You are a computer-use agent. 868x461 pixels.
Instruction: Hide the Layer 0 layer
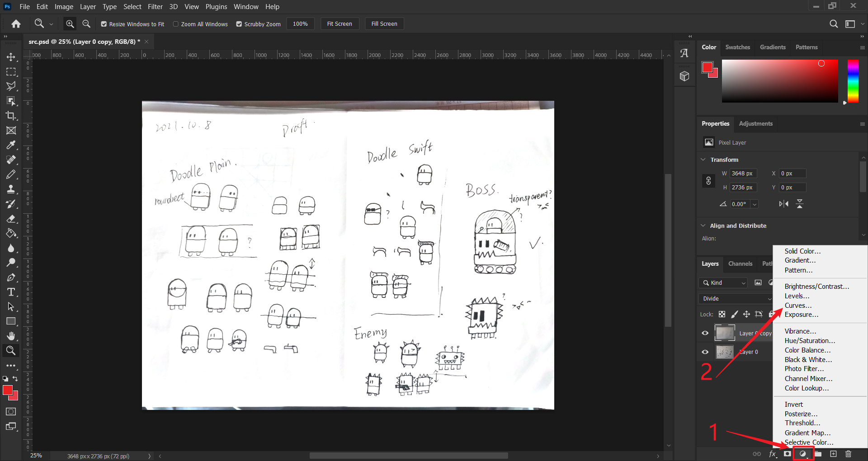point(705,352)
